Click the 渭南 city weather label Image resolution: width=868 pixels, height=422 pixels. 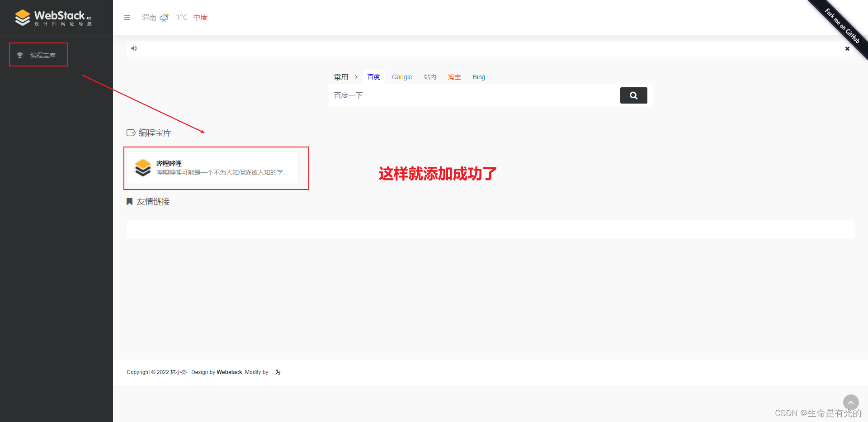click(x=149, y=18)
